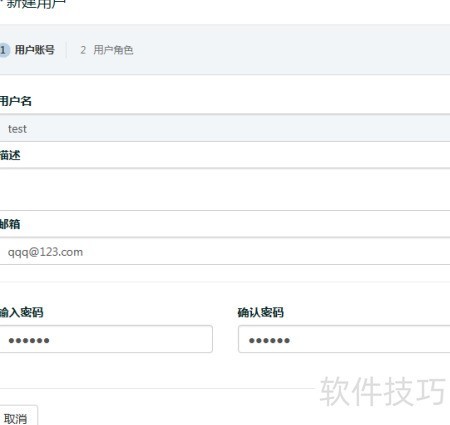
Task: Click the 邮箱 field with qqq@123.com
Action: point(225,251)
